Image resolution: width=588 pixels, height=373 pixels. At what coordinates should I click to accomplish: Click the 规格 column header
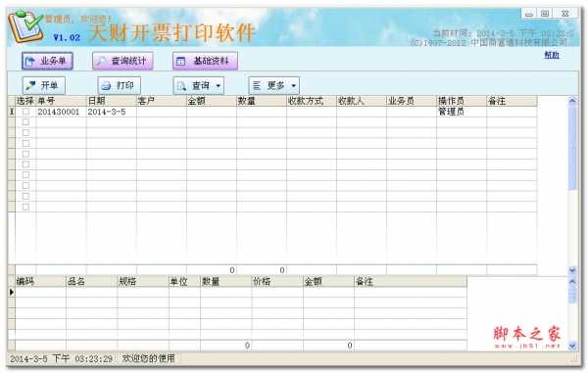click(x=143, y=282)
